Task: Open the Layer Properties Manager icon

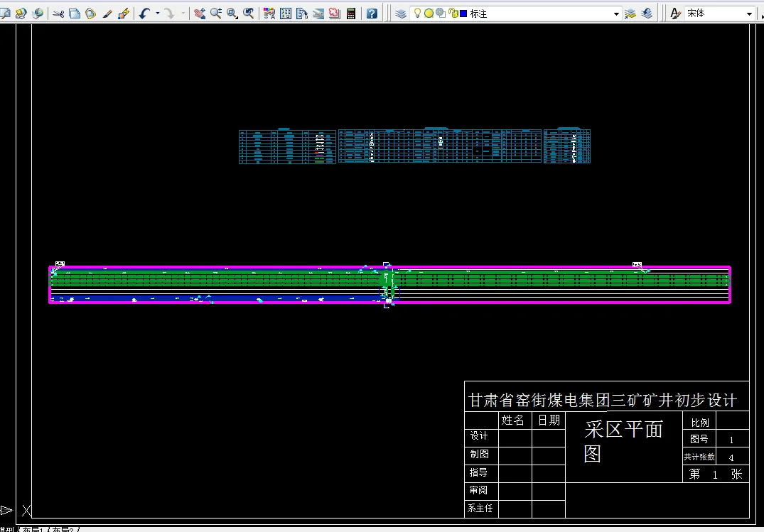Action: [x=399, y=12]
